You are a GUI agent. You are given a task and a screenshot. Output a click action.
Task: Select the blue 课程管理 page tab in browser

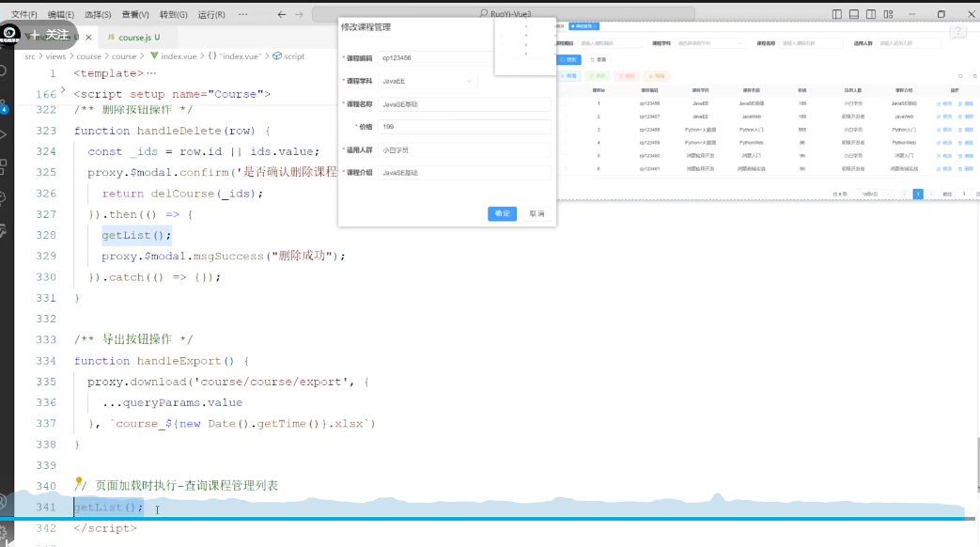coord(584,26)
